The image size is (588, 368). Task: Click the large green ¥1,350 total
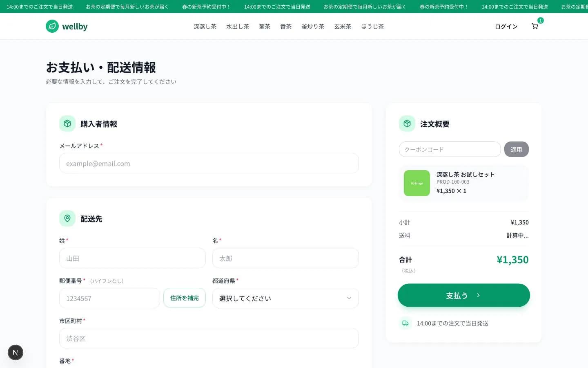tap(512, 260)
